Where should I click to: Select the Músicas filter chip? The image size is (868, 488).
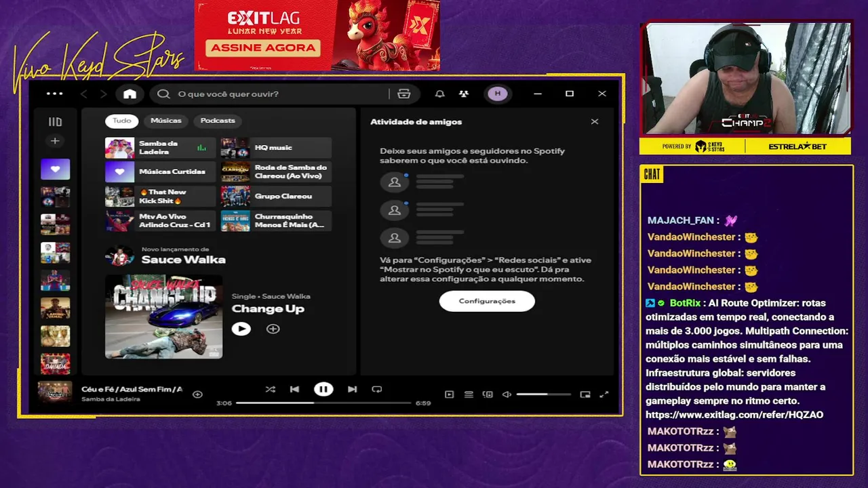[166, 121]
